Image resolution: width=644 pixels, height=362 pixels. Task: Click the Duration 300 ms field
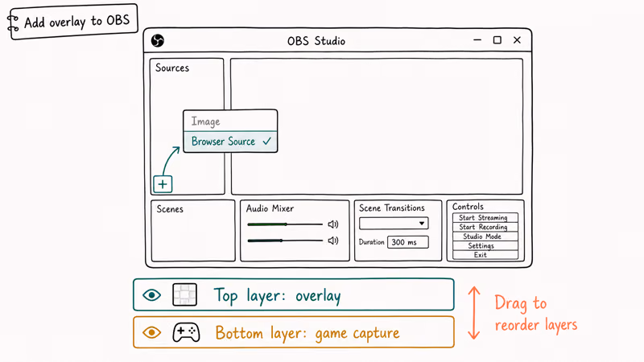point(408,242)
